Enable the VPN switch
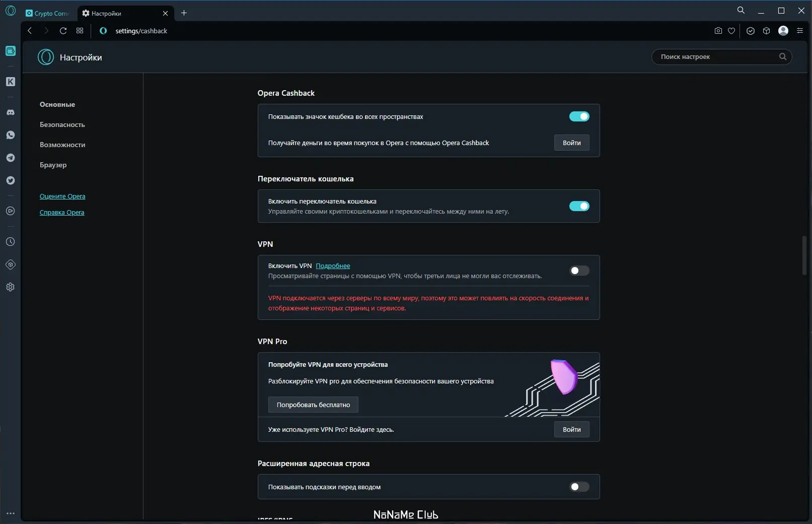Screen dimensions: 812x524 click(579, 271)
